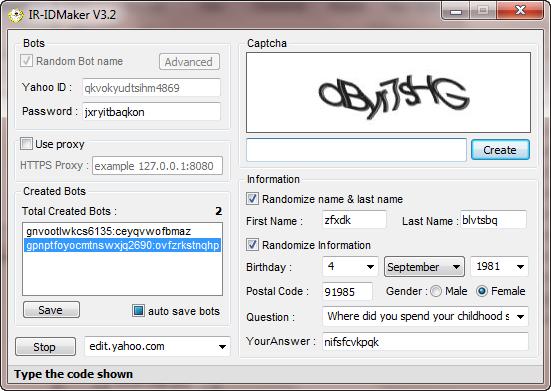
Task: Select the gnvootlwkcs6135 bot entry
Action: [x=122, y=231]
